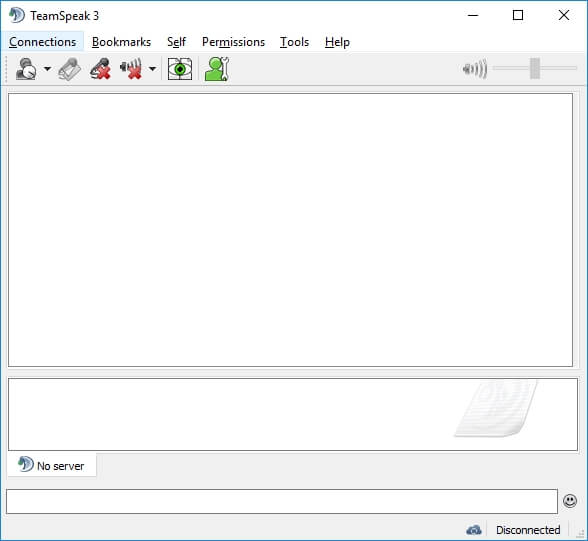Minimize the TeamSpeak 3 window
The height and width of the screenshot is (541, 588).
[x=473, y=15]
